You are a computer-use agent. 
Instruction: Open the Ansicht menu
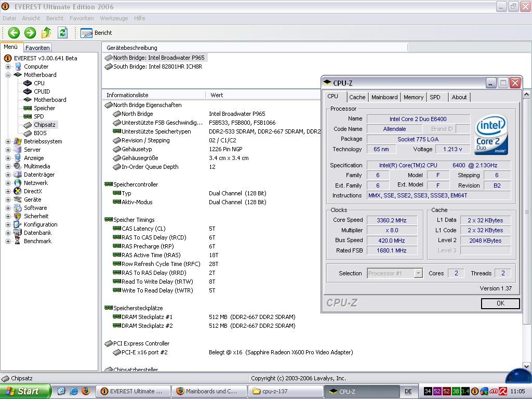click(31, 18)
